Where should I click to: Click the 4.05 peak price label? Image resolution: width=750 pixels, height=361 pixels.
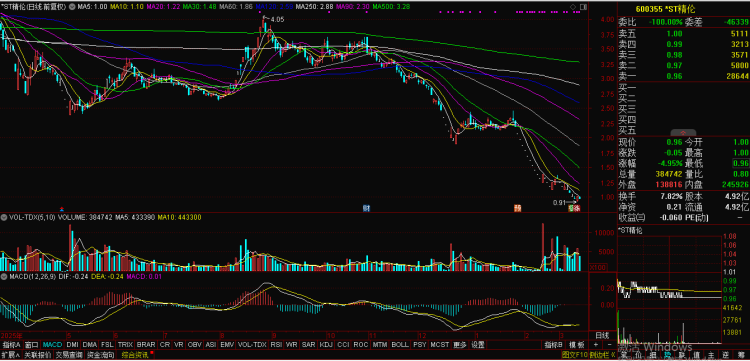277,19
